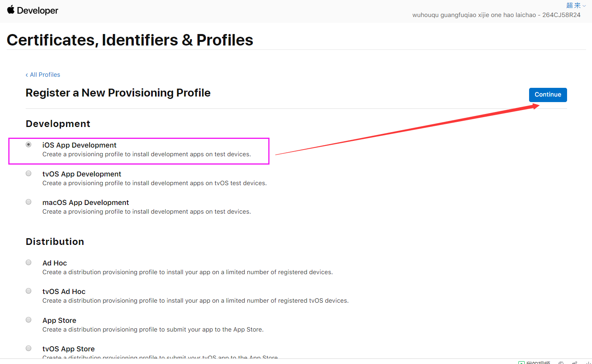Click the App Store submission description text
592x364 pixels.
153,330
